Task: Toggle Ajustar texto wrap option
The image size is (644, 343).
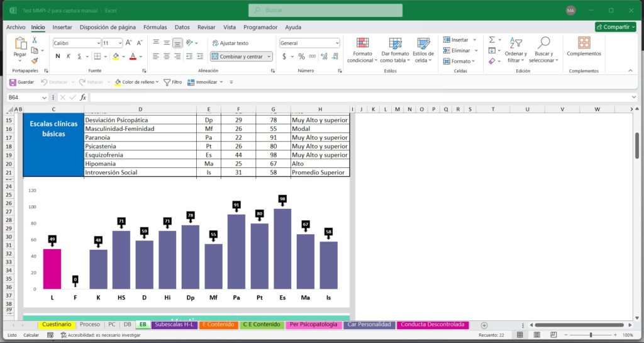Action: coord(230,43)
